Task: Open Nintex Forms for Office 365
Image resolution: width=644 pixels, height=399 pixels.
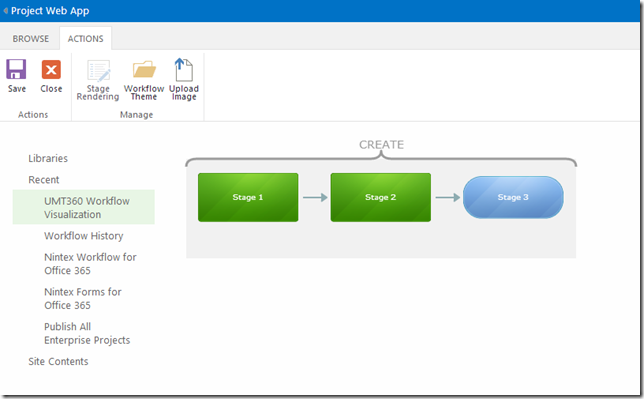Action: (x=83, y=298)
